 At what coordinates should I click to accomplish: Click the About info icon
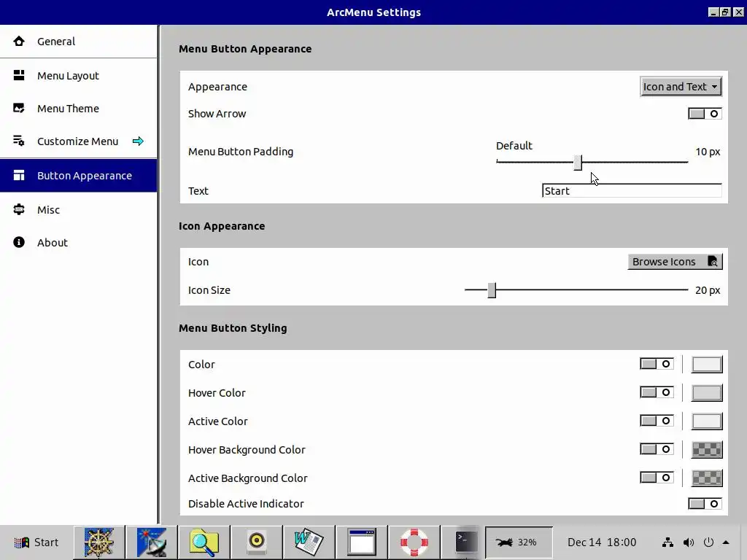(18, 242)
